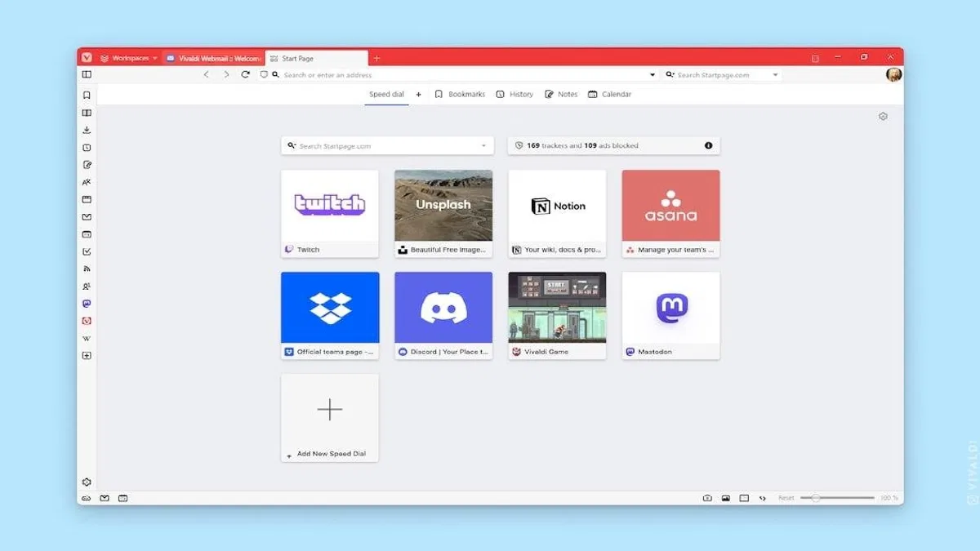Open the Mastodon web panel in the sidebar
The width and height of the screenshot is (980, 551).
click(x=87, y=304)
